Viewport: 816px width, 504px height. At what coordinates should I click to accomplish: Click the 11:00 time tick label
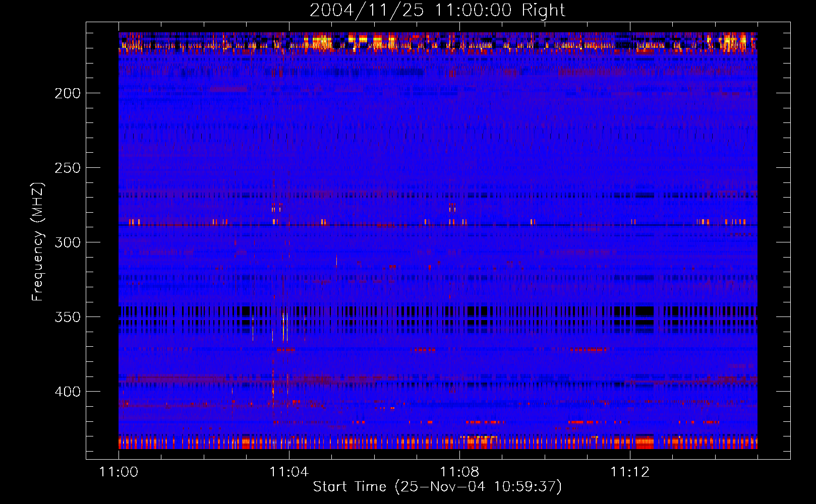pyautogui.click(x=119, y=472)
